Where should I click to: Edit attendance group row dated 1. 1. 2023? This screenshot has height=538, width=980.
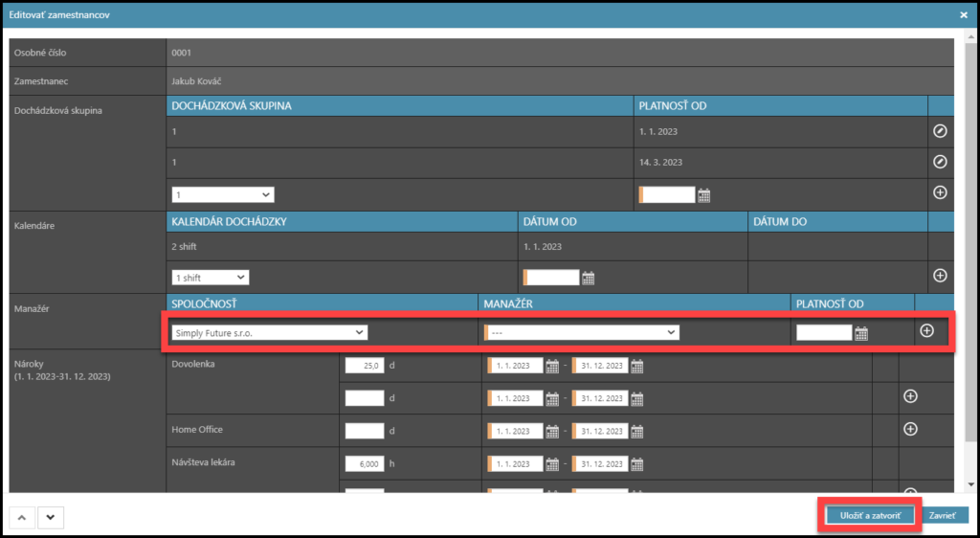tap(940, 131)
